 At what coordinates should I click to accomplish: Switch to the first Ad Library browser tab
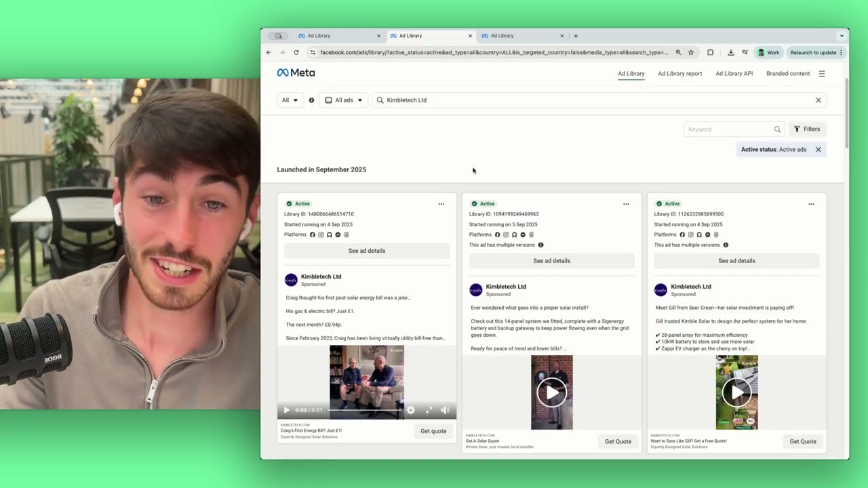click(339, 36)
